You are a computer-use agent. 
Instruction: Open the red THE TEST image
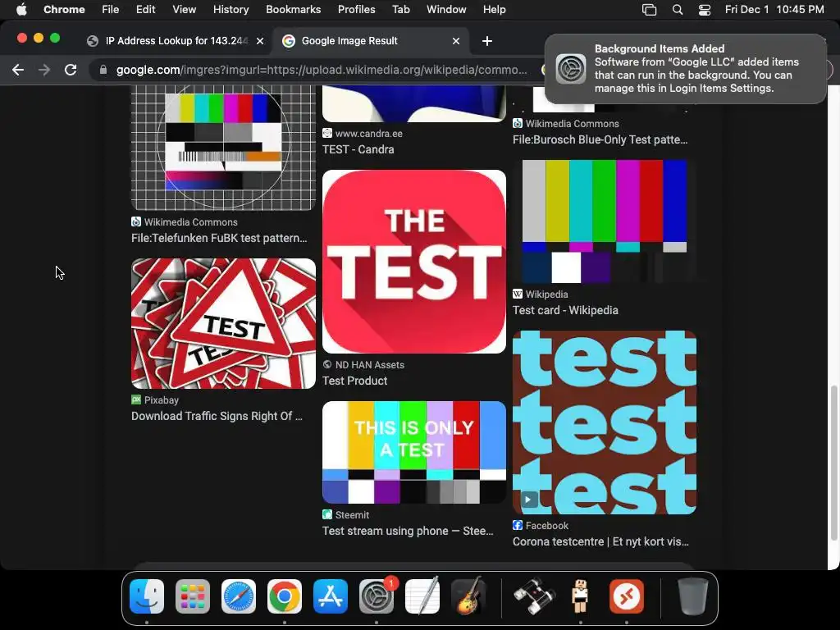414,262
